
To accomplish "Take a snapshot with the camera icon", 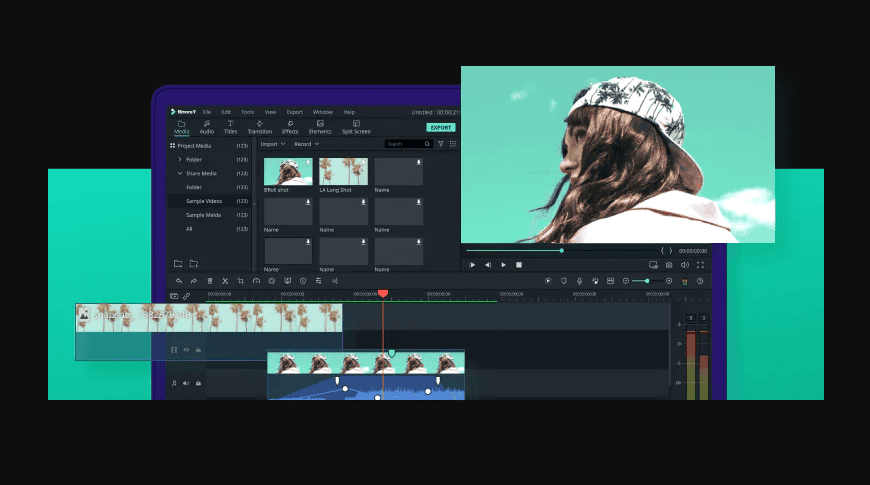I will tap(669, 265).
